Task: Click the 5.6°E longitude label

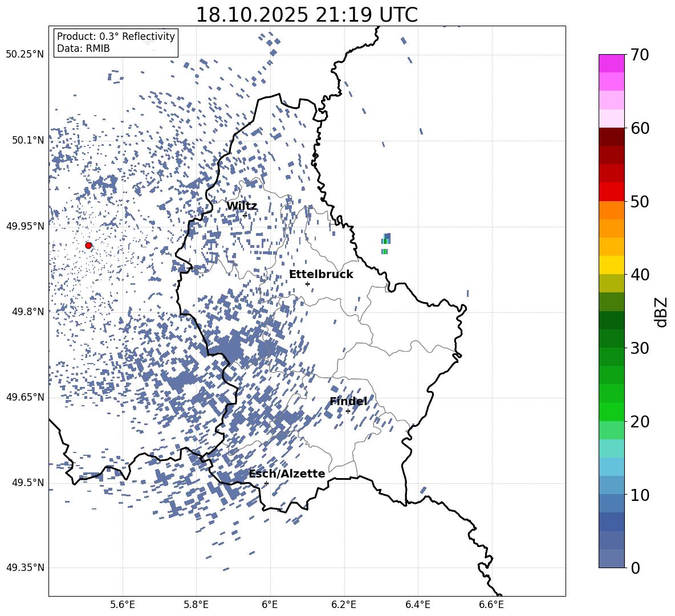Action: (x=123, y=605)
